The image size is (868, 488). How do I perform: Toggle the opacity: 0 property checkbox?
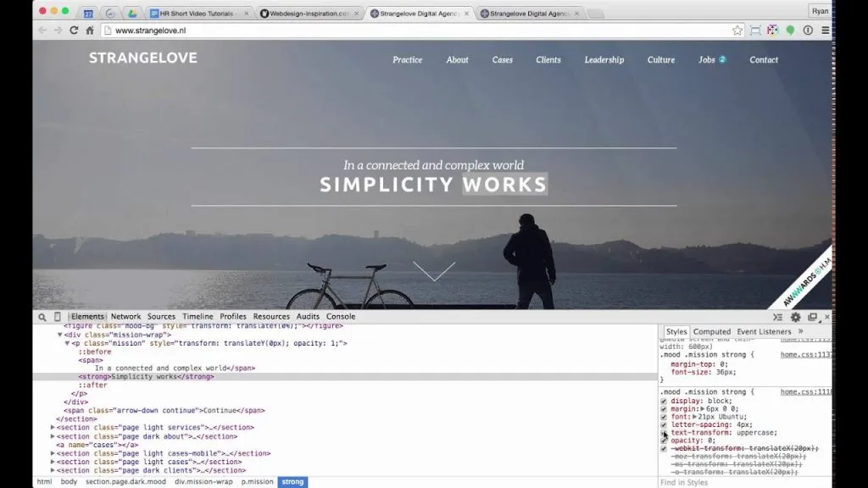pos(663,440)
